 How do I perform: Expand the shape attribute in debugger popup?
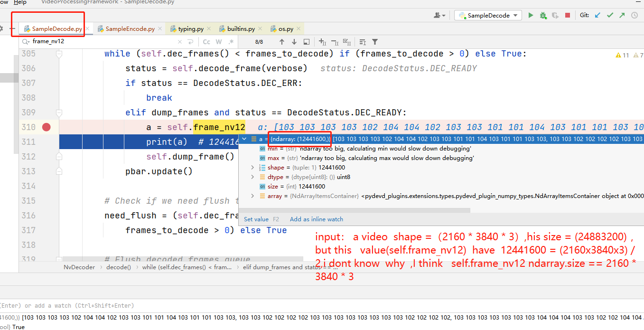pyautogui.click(x=252, y=167)
